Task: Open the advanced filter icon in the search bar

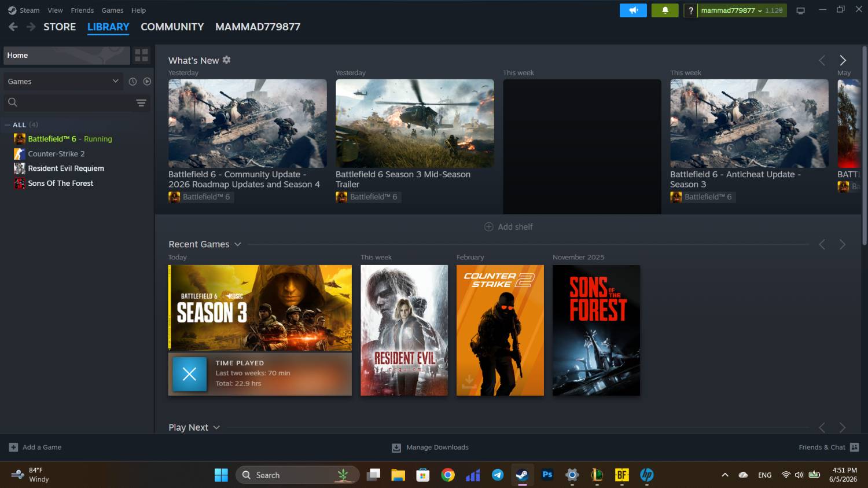Action: (141, 102)
